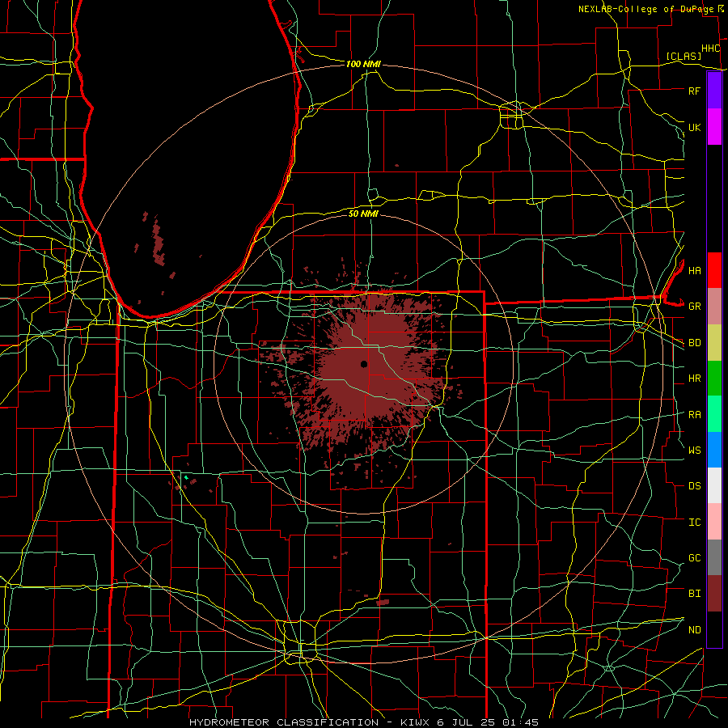Click the pink-brown GR legend color swatch
The height and width of the screenshot is (728, 728).
tap(714, 307)
